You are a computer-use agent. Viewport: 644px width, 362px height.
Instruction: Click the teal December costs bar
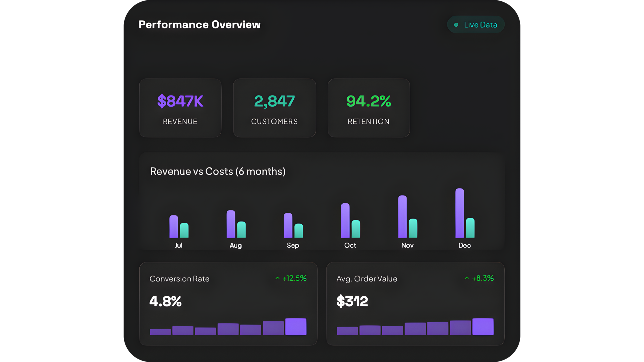470,228
